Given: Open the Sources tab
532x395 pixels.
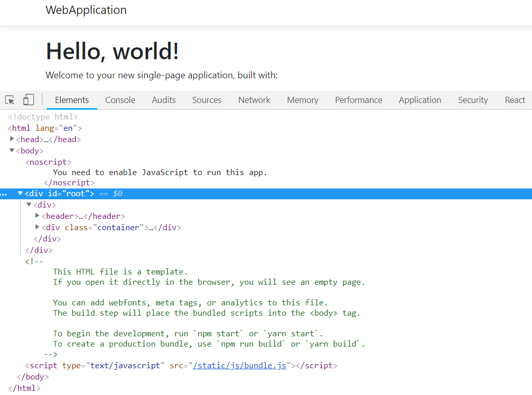Looking at the screenshot, I should click(x=206, y=100).
